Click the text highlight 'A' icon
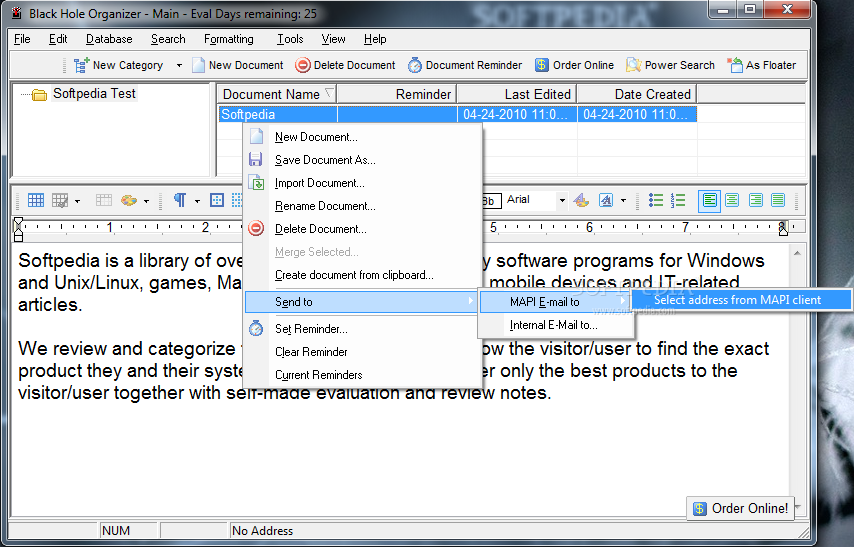The width and height of the screenshot is (854, 547). (606, 200)
